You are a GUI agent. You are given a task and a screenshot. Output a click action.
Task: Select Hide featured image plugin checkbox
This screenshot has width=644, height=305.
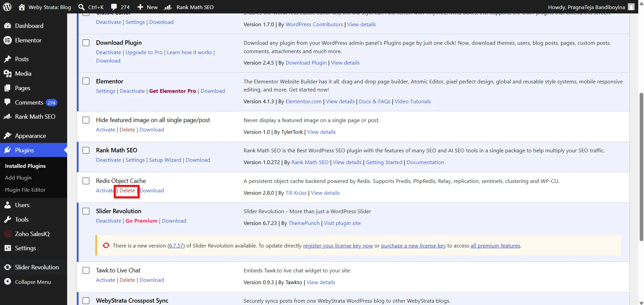[86, 120]
